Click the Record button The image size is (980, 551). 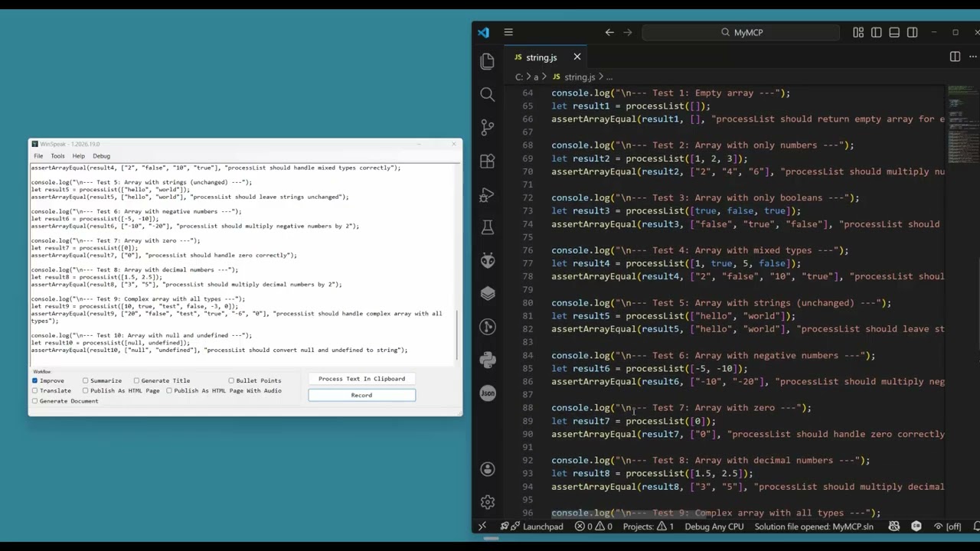click(361, 395)
